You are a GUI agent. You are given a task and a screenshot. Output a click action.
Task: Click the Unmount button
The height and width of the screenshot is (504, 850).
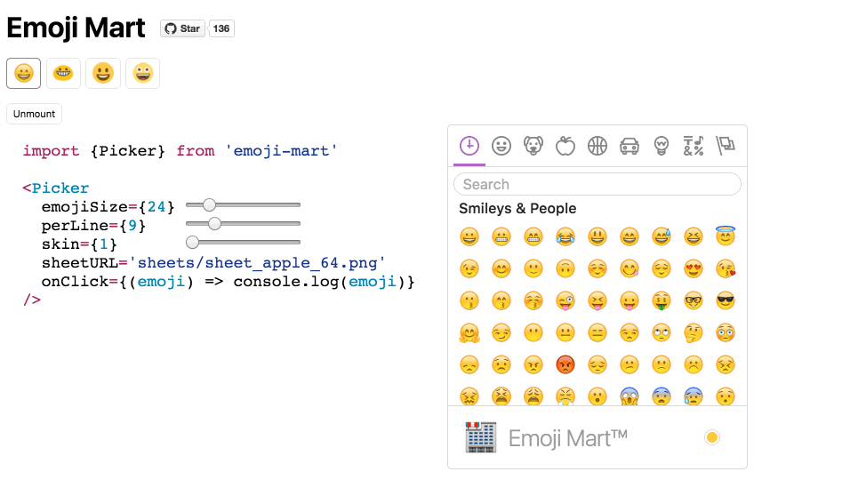[34, 114]
